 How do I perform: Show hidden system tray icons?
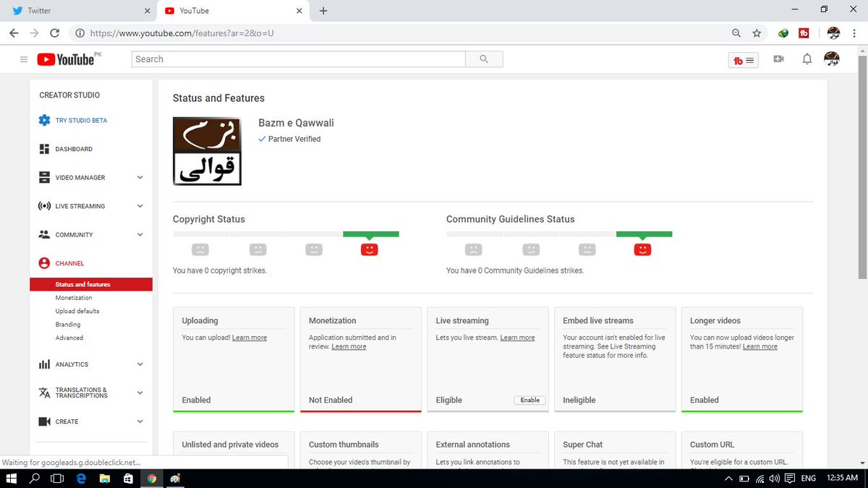728,479
